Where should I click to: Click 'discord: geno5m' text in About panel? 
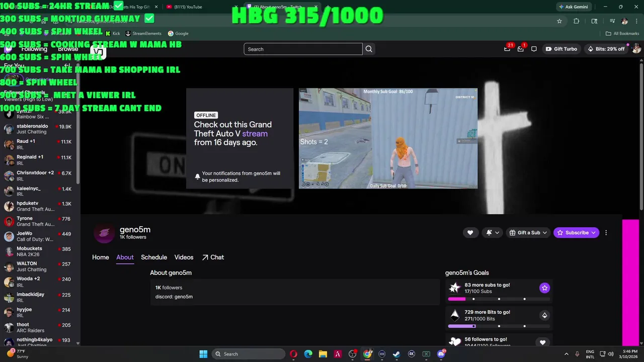[x=174, y=297]
